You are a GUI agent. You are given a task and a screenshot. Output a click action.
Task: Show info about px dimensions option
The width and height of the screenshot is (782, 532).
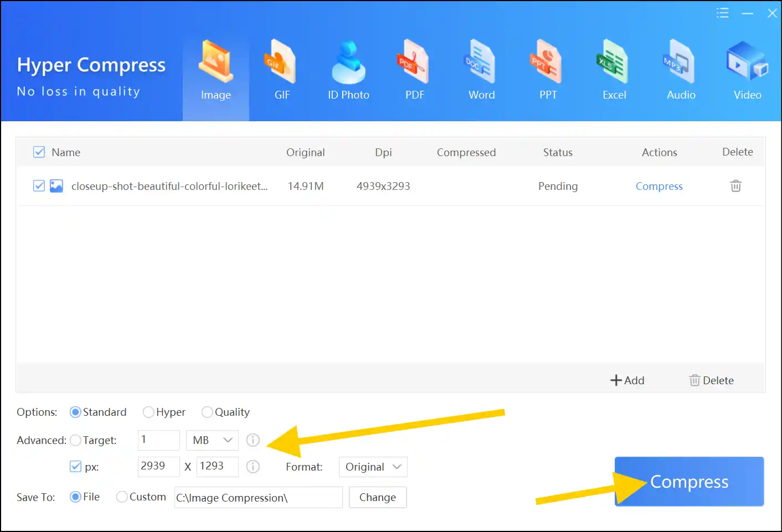tap(253, 467)
